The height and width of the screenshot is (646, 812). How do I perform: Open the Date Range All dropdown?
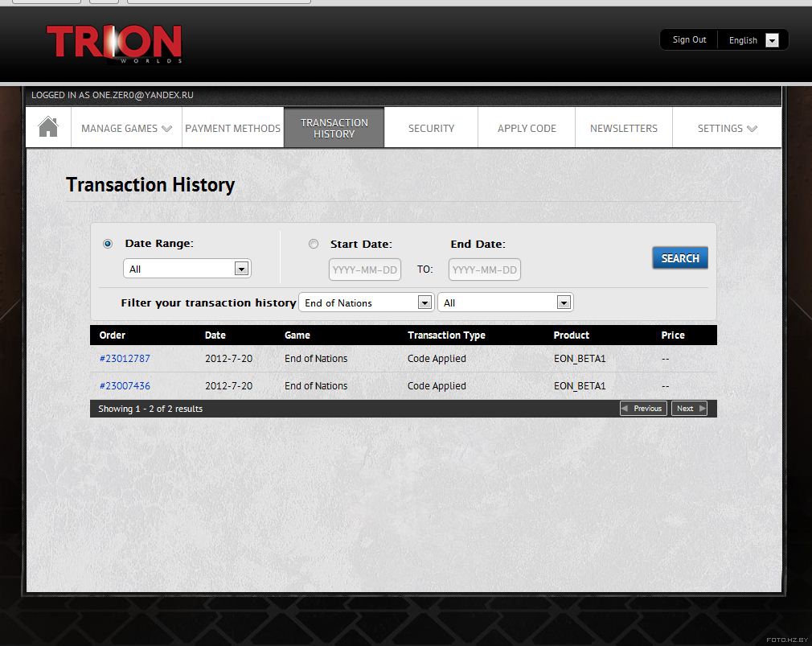pos(187,269)
